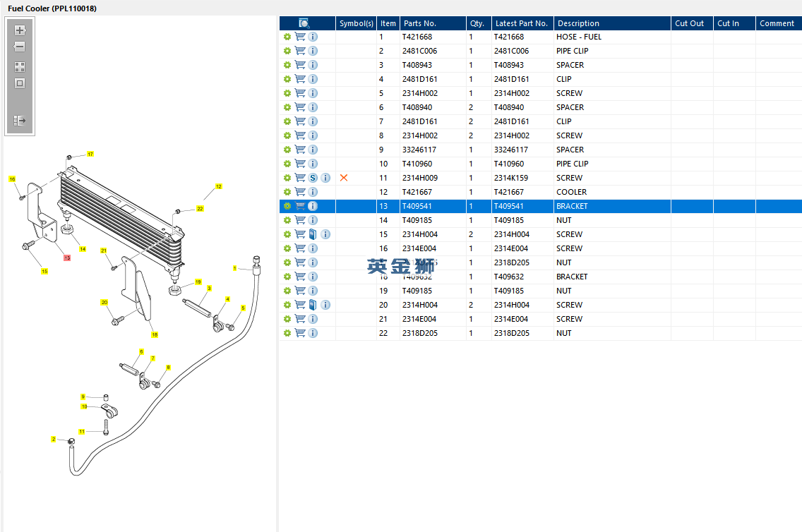
Task: Click the supersession S icon on item 11
Action: 313,178
